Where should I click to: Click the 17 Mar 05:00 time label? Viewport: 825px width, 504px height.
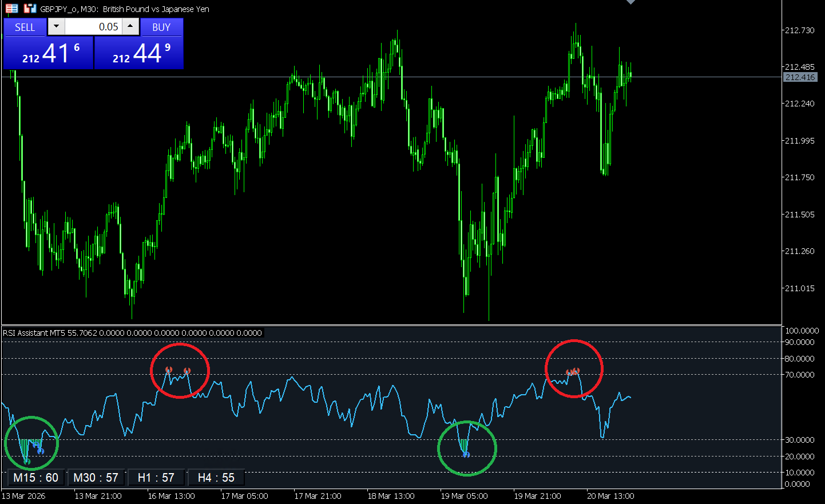(244, 496)
